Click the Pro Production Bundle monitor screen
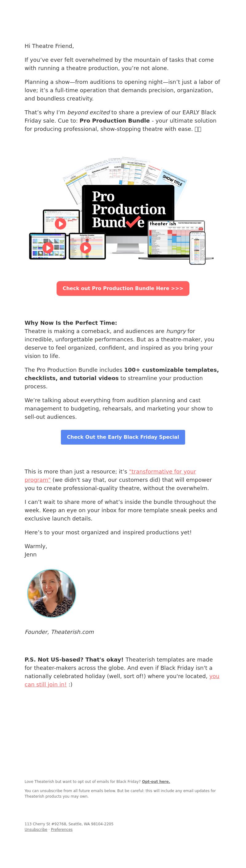The image size is (246, 868). click(128, 210)
